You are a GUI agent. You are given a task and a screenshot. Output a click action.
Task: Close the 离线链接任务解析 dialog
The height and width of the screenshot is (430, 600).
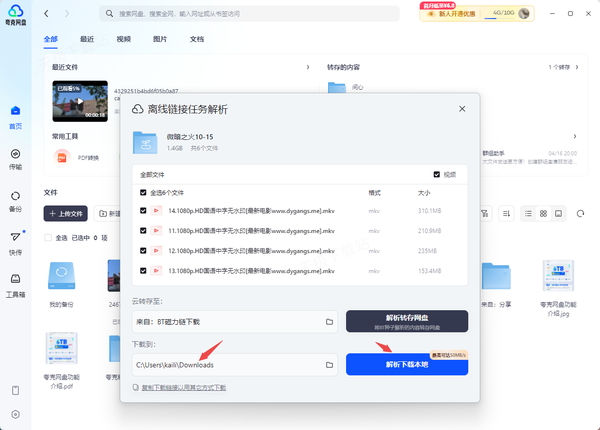(461, 109)
